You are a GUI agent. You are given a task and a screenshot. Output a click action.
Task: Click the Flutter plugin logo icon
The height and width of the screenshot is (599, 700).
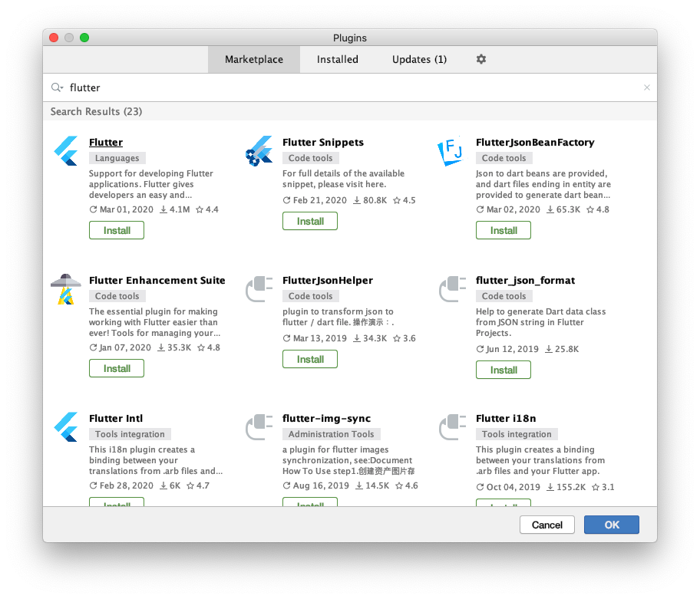(x=66, y=151)
